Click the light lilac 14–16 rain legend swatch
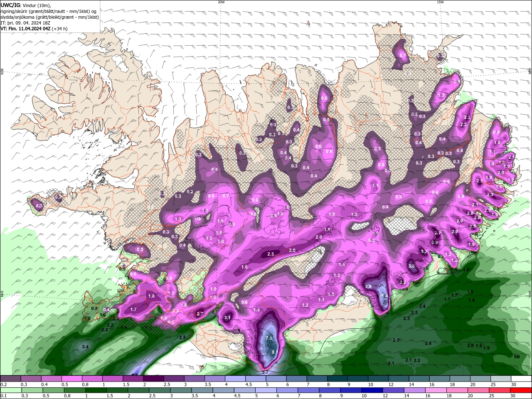532x399 pixels. pyautogui.click(x=414, y=390)
